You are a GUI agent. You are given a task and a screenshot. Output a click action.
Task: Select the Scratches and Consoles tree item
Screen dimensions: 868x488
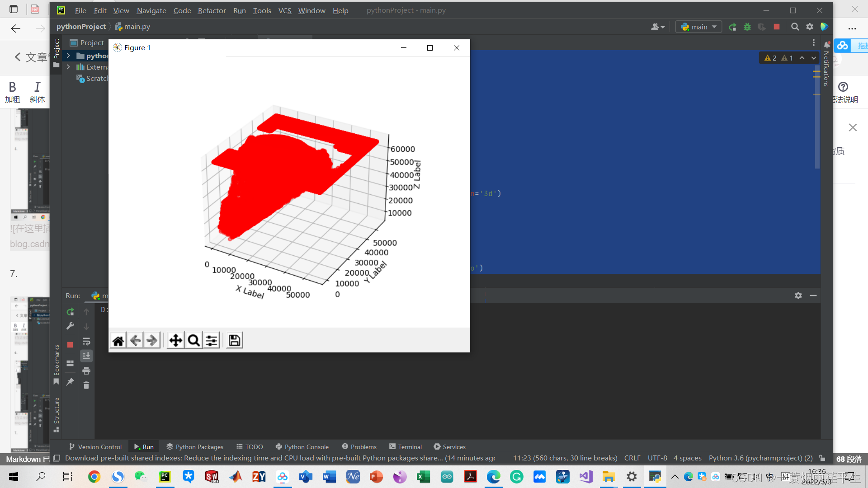tap(93, 79)
